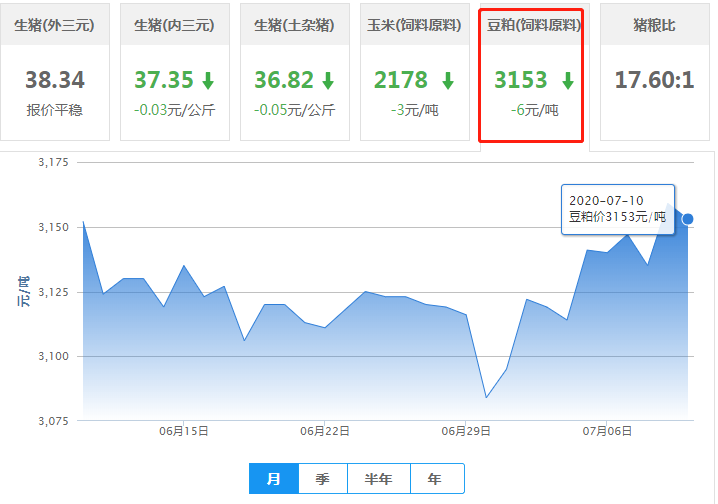Click the 06月29日 x-axis date label
Image resolution: width=718 pixels, height=504 pixels.
pos(465,431)
